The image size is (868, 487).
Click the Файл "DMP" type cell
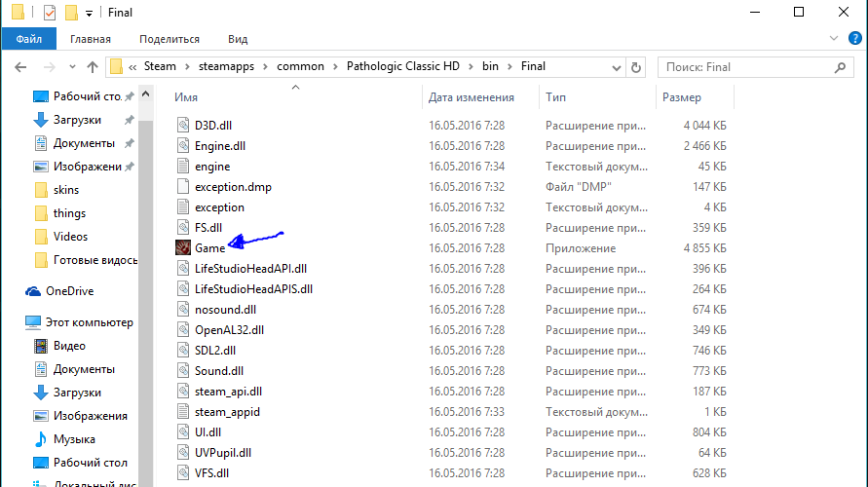coord(578,186)
